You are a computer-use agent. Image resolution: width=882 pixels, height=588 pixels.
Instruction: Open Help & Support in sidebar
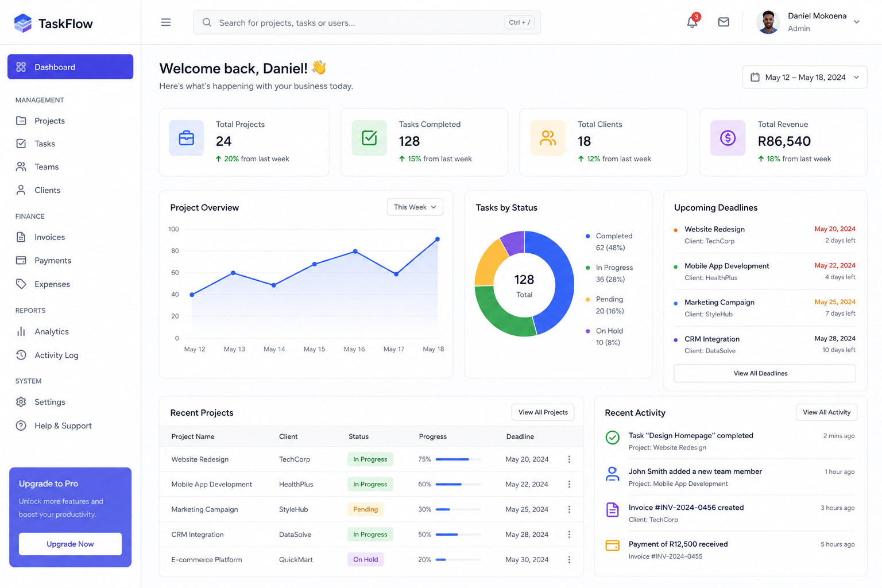[x=70, y=425]
